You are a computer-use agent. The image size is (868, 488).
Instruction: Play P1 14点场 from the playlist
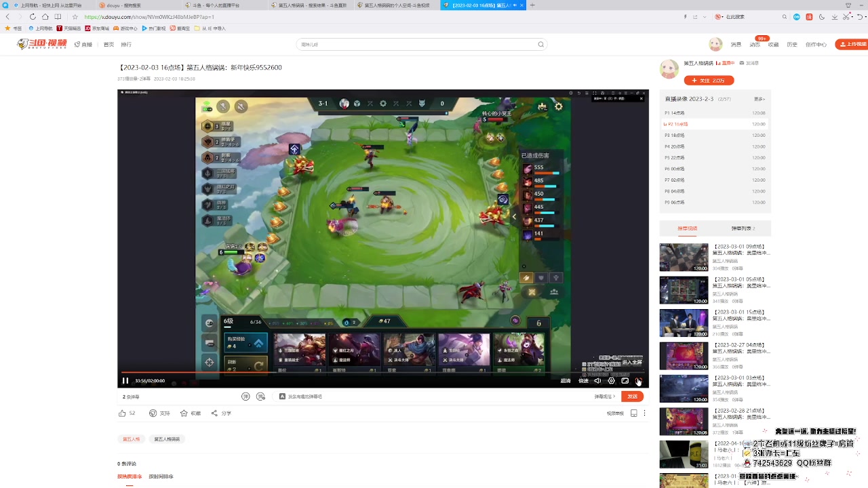pyautogui.click(x=715, y=113)
